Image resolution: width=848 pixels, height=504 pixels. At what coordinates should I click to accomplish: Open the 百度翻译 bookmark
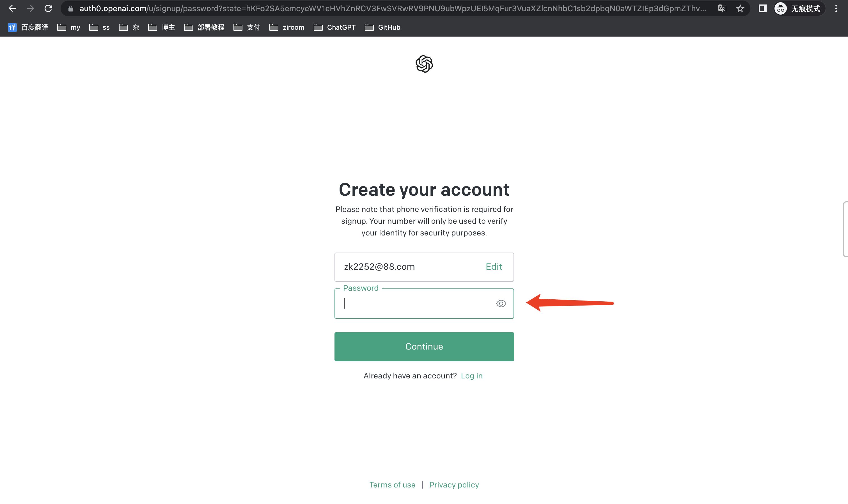coord(28,27)
